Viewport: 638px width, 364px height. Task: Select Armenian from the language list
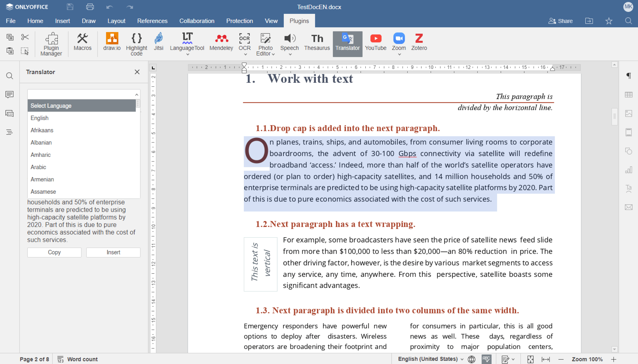coord(42,179)
